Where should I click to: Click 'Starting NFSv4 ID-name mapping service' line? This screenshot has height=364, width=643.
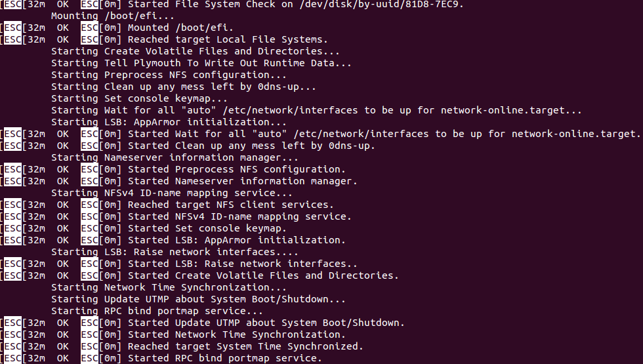point(172,193)
